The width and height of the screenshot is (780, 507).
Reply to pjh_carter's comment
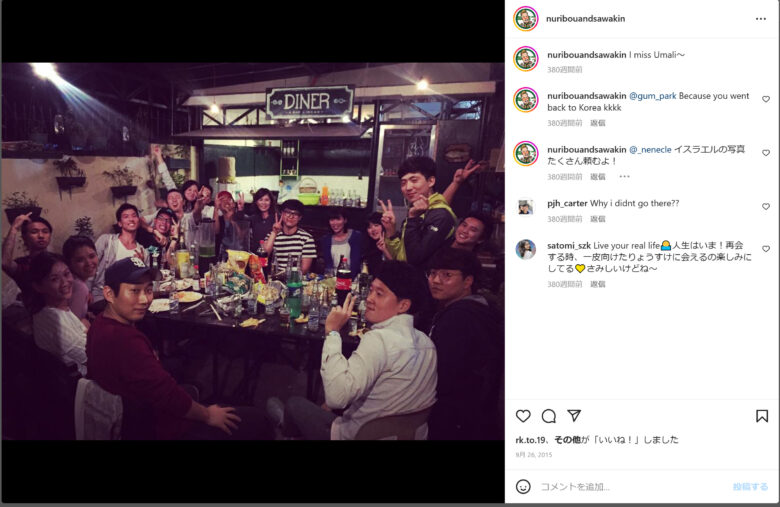(x=597, y=219)
